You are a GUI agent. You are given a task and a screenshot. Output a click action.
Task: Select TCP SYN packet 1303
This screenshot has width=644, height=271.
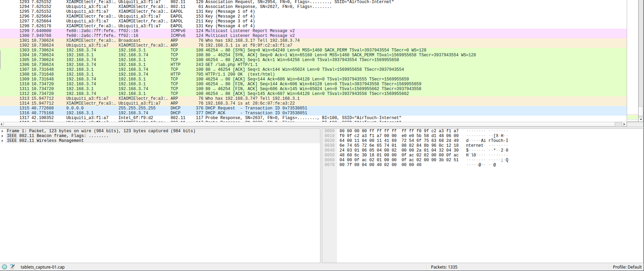tap(313, 50)
